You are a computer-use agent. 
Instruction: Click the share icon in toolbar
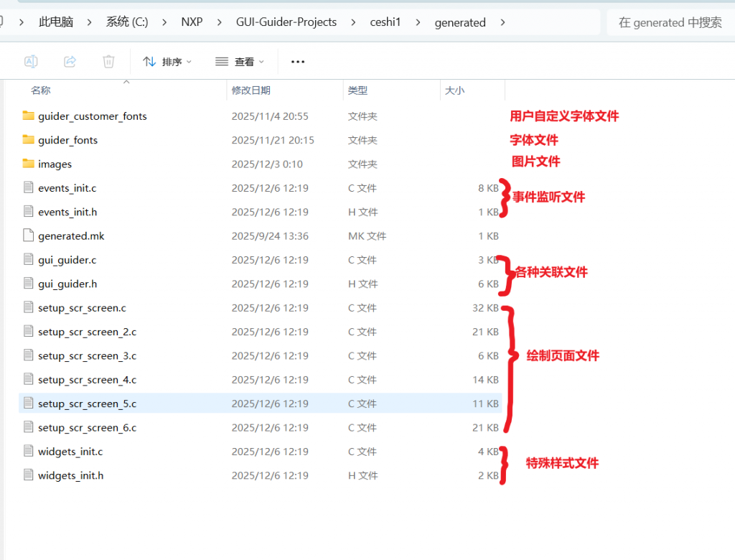(70, 62)
